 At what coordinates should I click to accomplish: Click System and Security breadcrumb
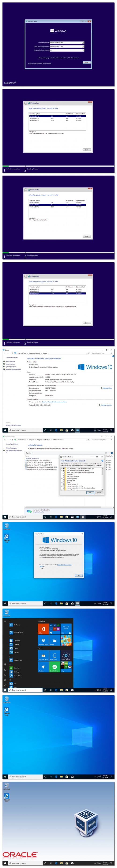pos(34,353)
